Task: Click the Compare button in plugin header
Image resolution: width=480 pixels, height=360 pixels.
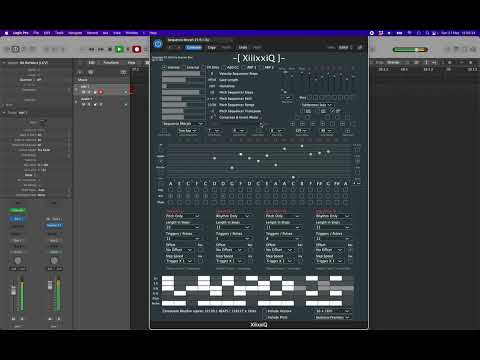Action: point(194,48)
